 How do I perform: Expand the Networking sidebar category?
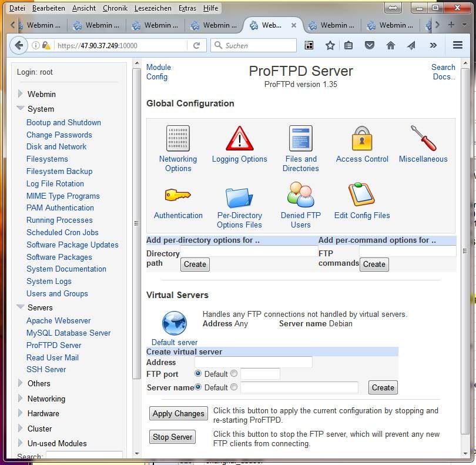point(21,398)
